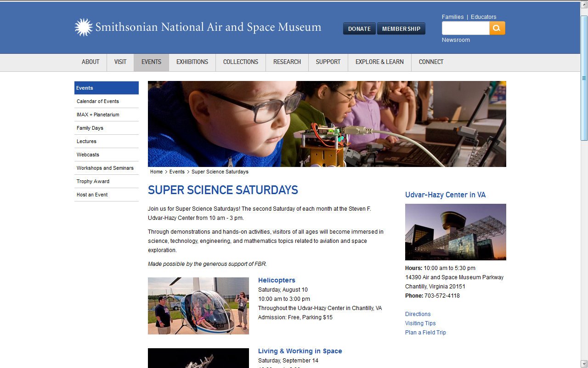Open the Exhibitions menu
Viewport: 588px width, 368px height.
tap(192, 62)
